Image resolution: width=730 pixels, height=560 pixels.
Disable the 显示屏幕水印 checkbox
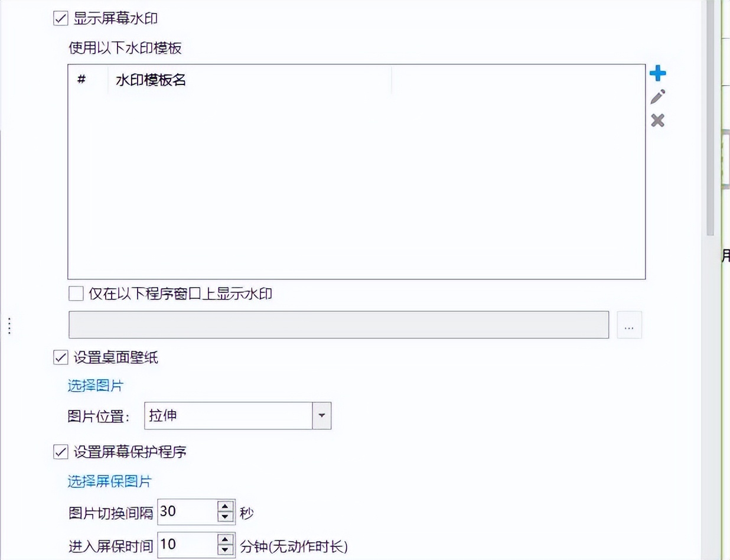[59, 19]
